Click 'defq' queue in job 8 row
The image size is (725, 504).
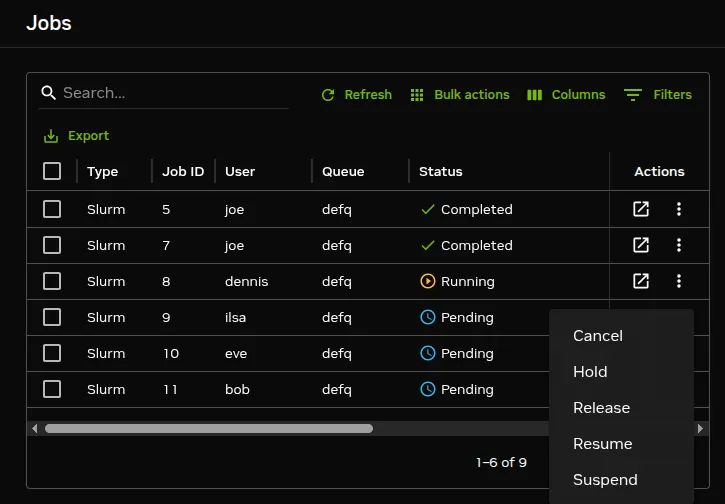tap(337, 282)
